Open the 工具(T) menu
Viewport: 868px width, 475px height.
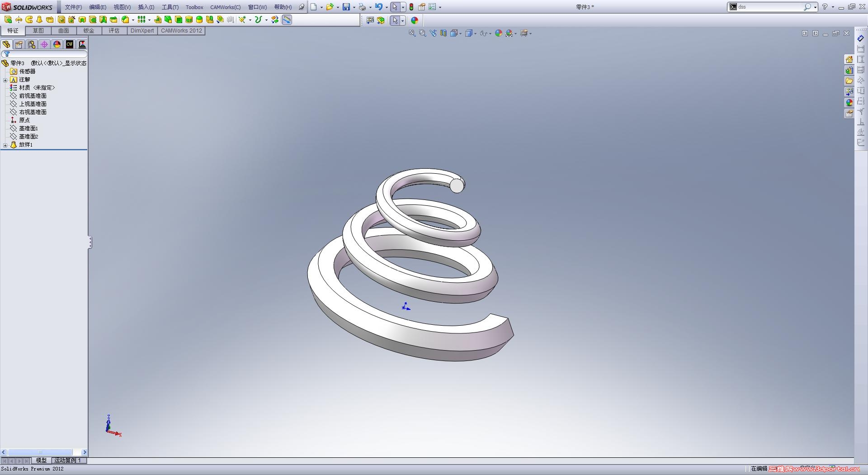[x=170, y=7]
